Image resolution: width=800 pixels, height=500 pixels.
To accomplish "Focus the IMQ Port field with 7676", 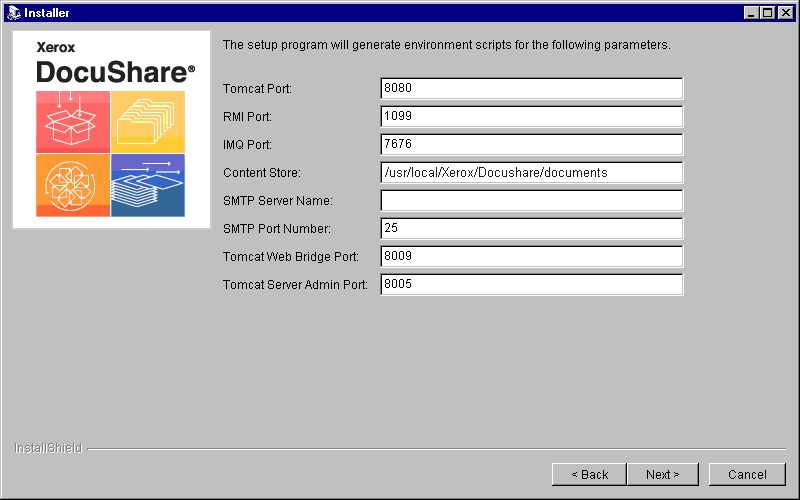I will click(x=531, y=144).
